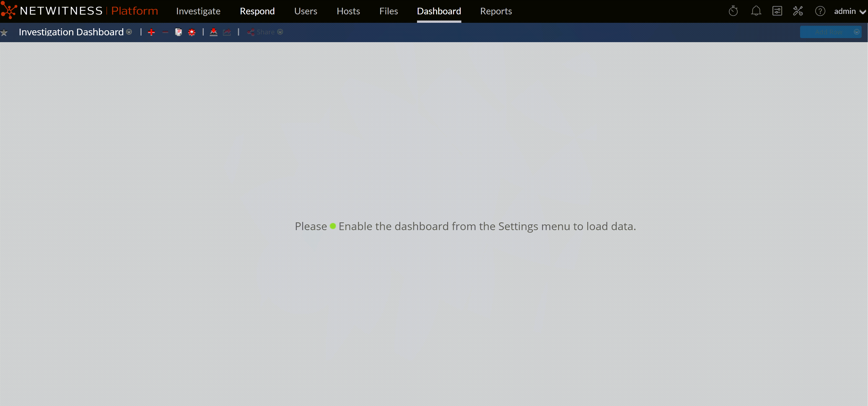Switch to the Hosts tab
The width and height of the screenshot is (868, 406).
click(x=348, y=11)
